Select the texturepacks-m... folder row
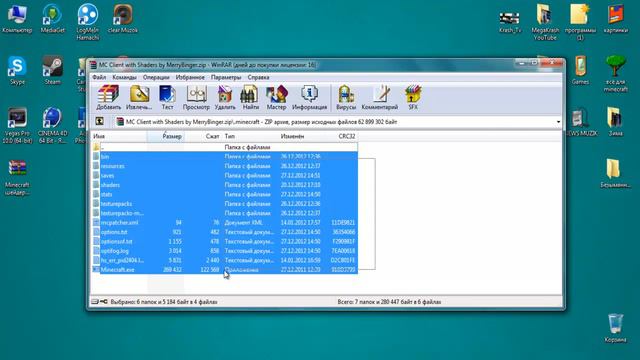This screenshot has width=640, height=360. point(225,213)
